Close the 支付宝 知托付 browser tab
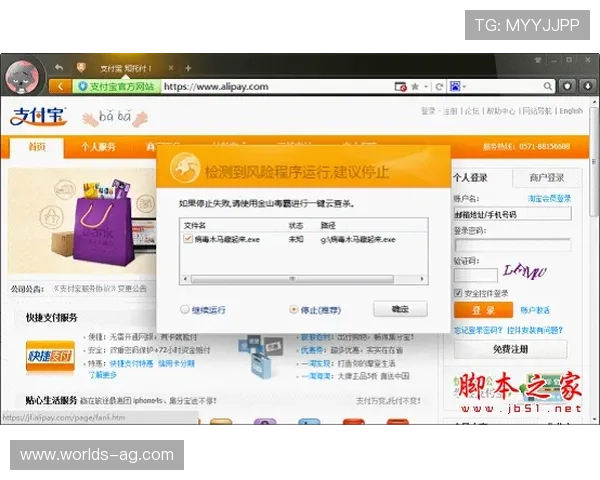 pos(171,68)
